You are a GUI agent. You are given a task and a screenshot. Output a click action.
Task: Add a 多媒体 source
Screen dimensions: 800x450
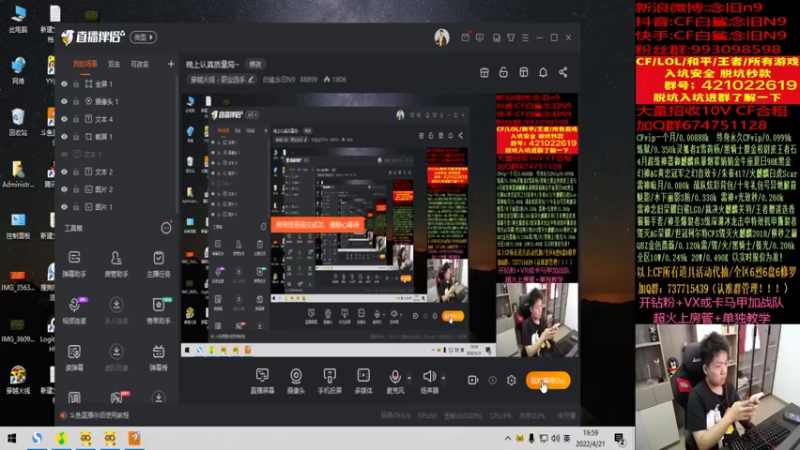pyautogui.click(x=363, y=381)
